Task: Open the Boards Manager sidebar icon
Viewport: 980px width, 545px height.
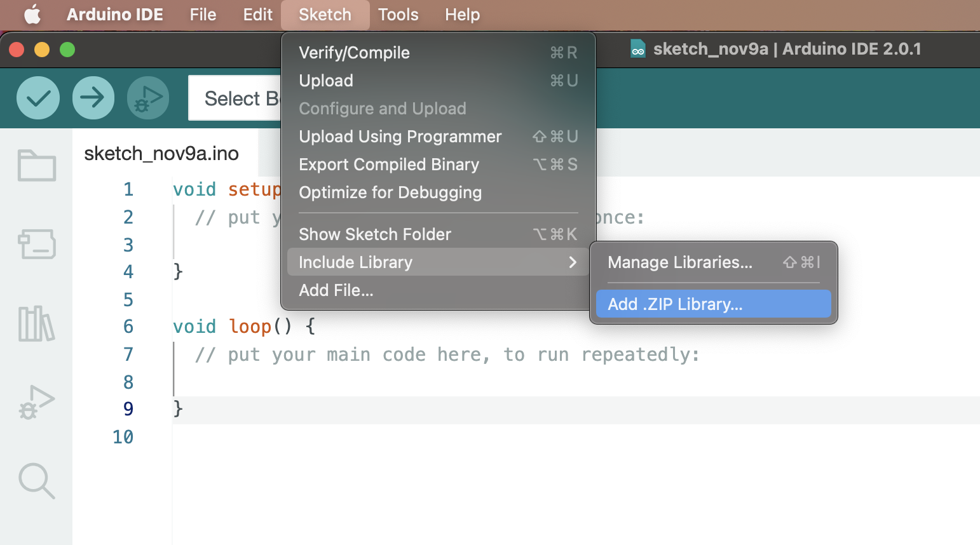Action: tap(37, 244)
